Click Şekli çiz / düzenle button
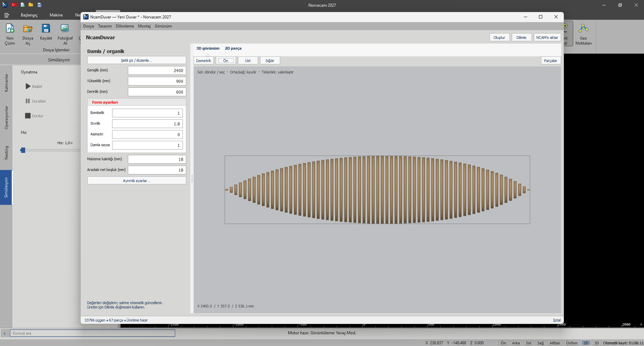This screenshot has height=346, width=644. point(137,60)
